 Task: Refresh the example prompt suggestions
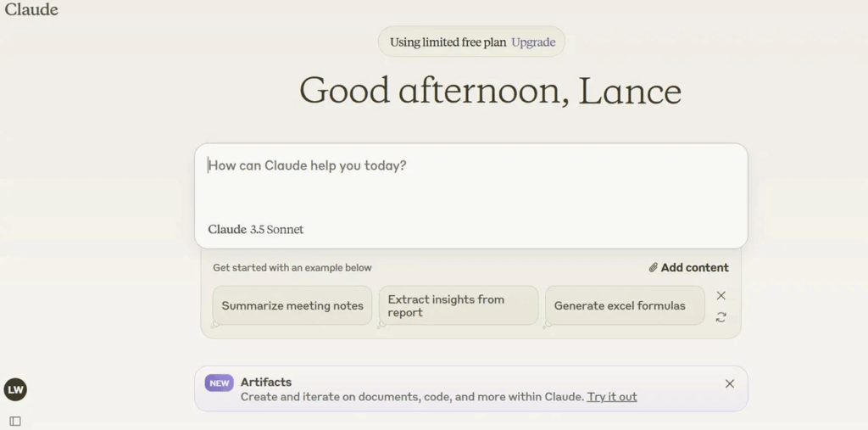721,317
